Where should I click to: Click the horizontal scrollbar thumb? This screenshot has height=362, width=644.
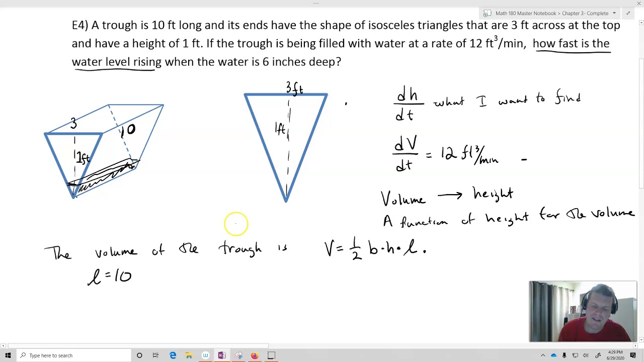point(138,346)
